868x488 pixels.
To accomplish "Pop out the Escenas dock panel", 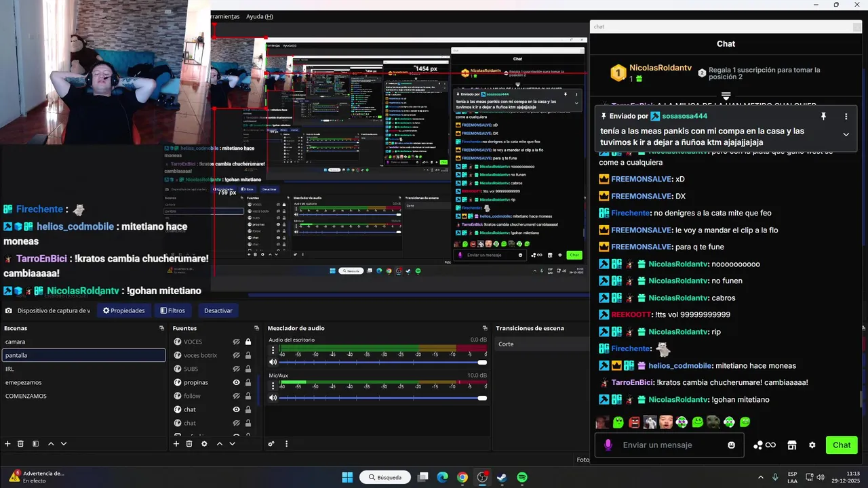I will pyautogui.click(x=161, y=328).
